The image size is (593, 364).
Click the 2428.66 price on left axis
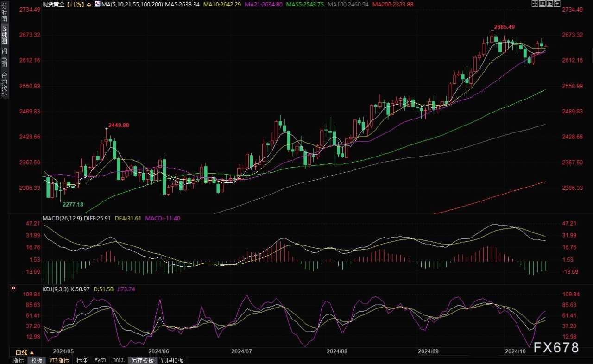[x=30, y=137]
